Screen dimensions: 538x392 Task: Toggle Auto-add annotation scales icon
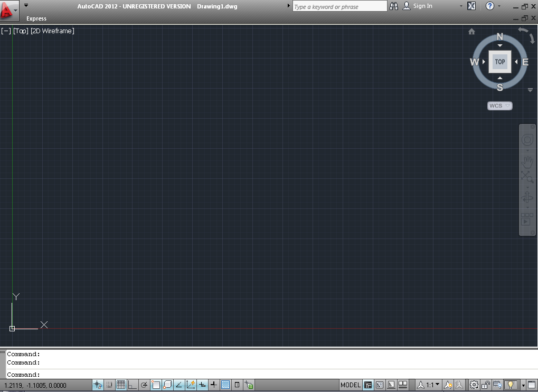(x=459, y=385)
